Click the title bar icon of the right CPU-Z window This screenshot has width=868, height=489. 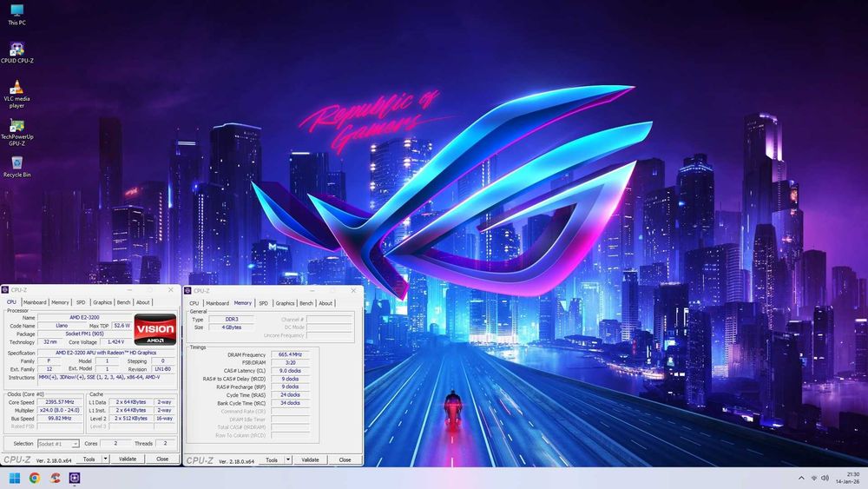click(x=187, y=291)
